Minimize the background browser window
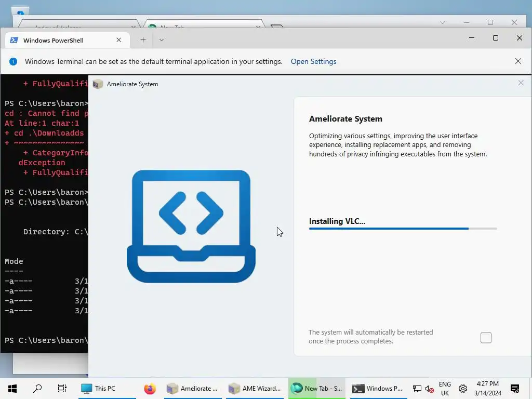The width and height of the screenshot is (532, 399). point(467,22)
